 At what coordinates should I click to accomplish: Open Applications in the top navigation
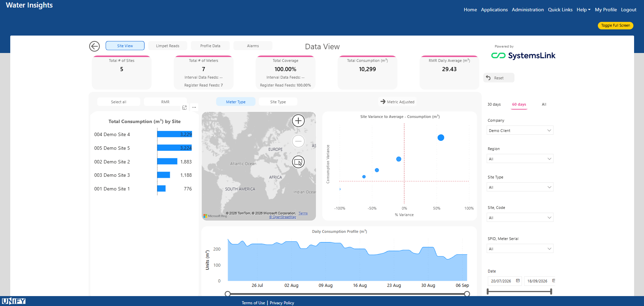click(494, 10)
